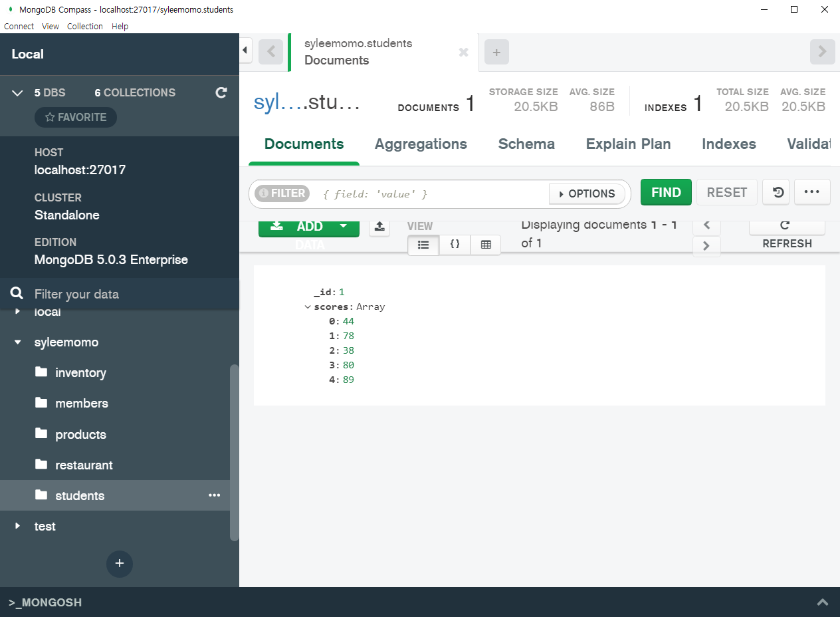Click the search magnifier icon in sidebar

click(17, 294)
